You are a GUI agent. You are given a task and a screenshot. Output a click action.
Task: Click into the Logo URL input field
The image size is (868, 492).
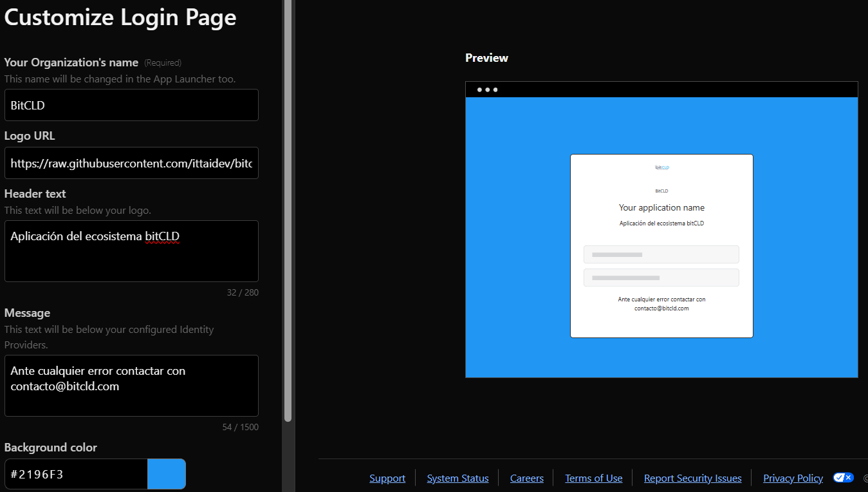click(131, 164)
